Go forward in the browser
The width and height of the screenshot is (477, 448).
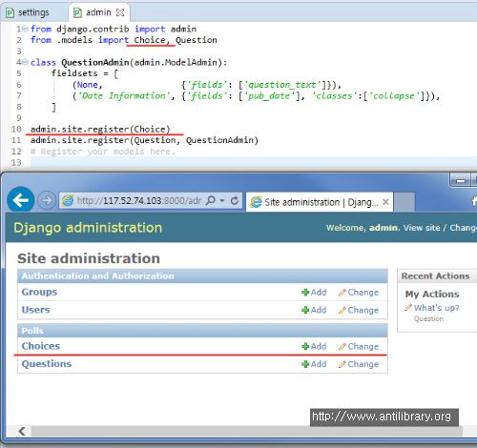point(47,200)
